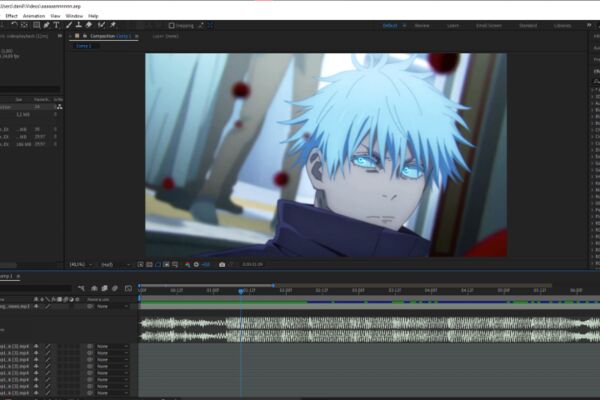The height and width of the screenshot is (400, 600).
Task: Switch to the Composition Comp 1 viewer tab
Action: 111,36
